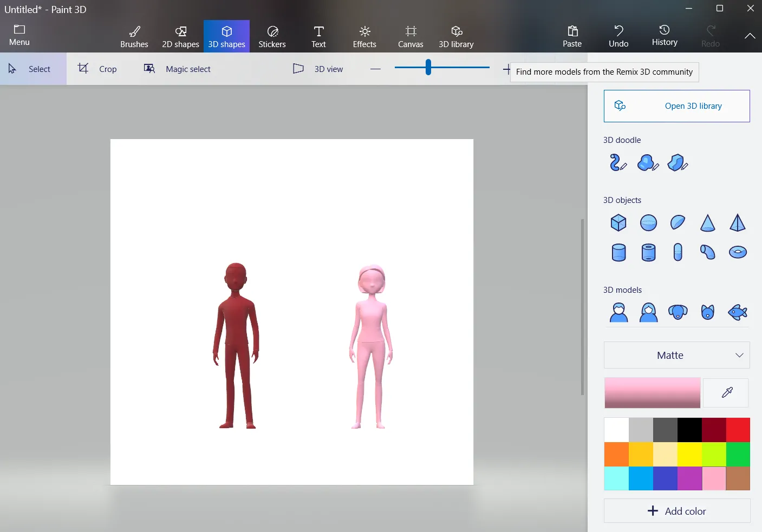Insert the cone 3D object
The height and width of the screenshot is (532, 762).
[x=707, y=222]
